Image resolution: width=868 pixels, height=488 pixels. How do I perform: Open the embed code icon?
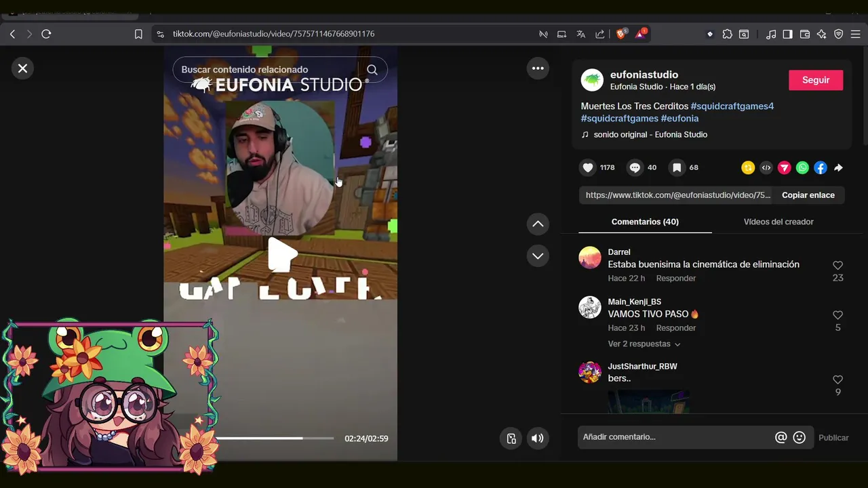766,167
